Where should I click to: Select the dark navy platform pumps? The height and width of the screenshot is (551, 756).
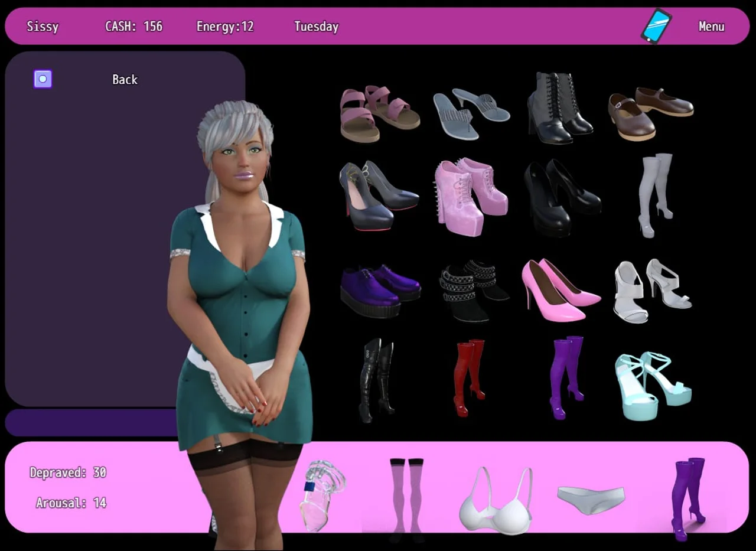point(379,195)
